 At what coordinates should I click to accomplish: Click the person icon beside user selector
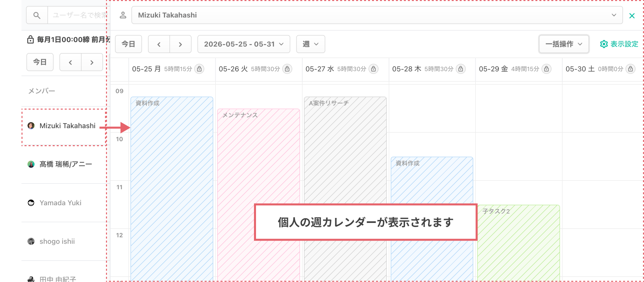coord(123,15)
